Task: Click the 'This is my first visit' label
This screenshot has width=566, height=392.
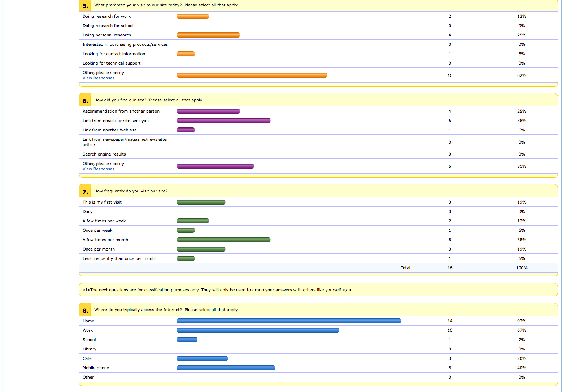Action: (x=102, y=202)
